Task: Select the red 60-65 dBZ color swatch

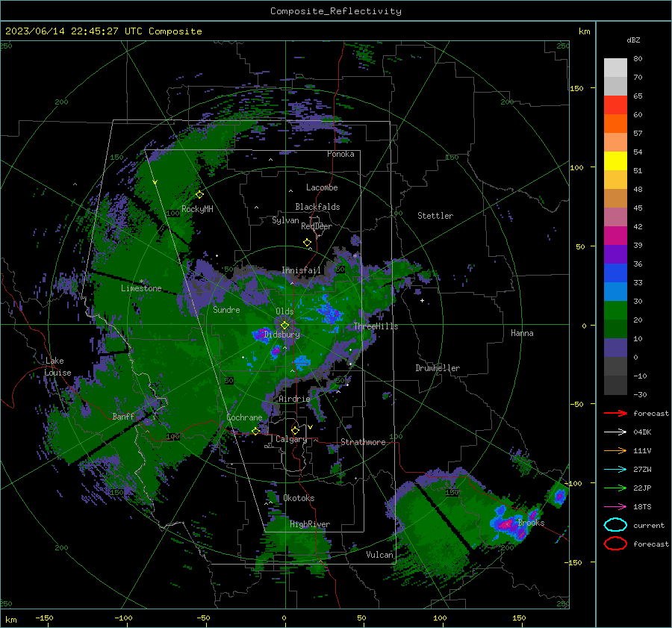Action: click(x=615, y=105)
